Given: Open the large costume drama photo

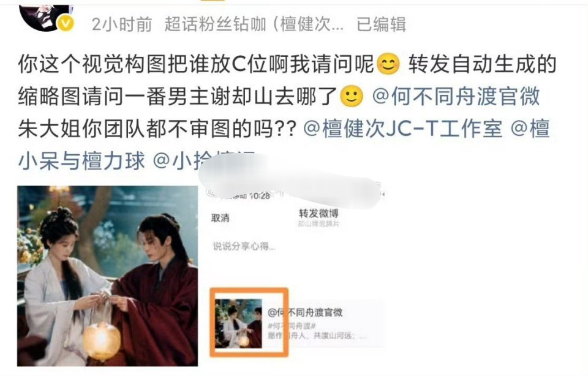Looking at the screenshot, I should point(107,276).
